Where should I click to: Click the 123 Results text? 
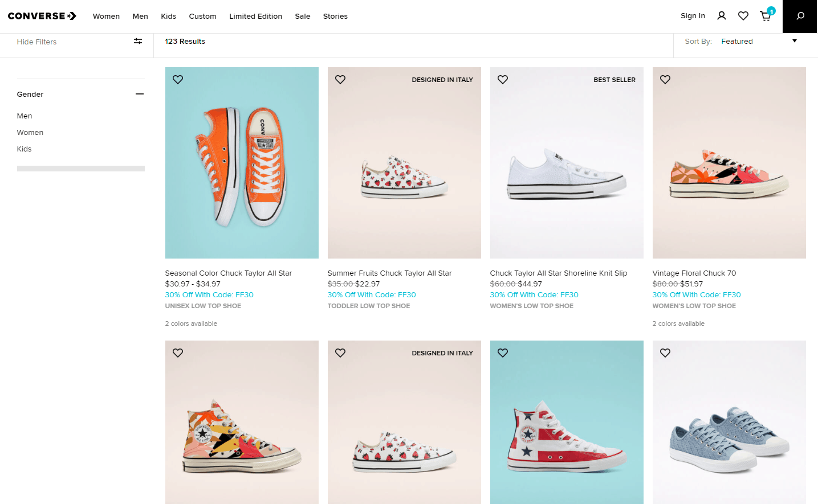185,41
